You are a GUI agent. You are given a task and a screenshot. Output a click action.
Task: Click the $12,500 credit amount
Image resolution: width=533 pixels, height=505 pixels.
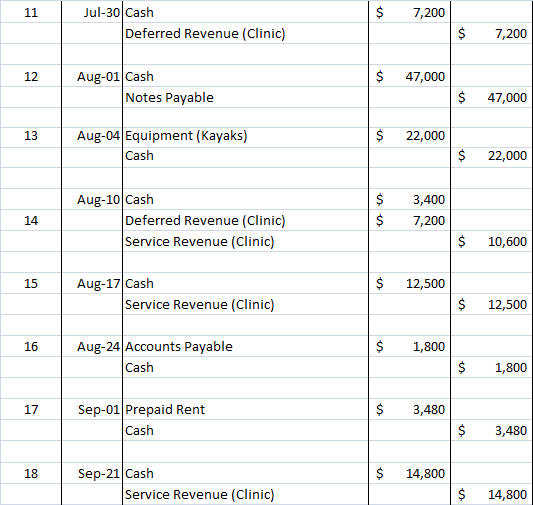click(x=492, y=304)
